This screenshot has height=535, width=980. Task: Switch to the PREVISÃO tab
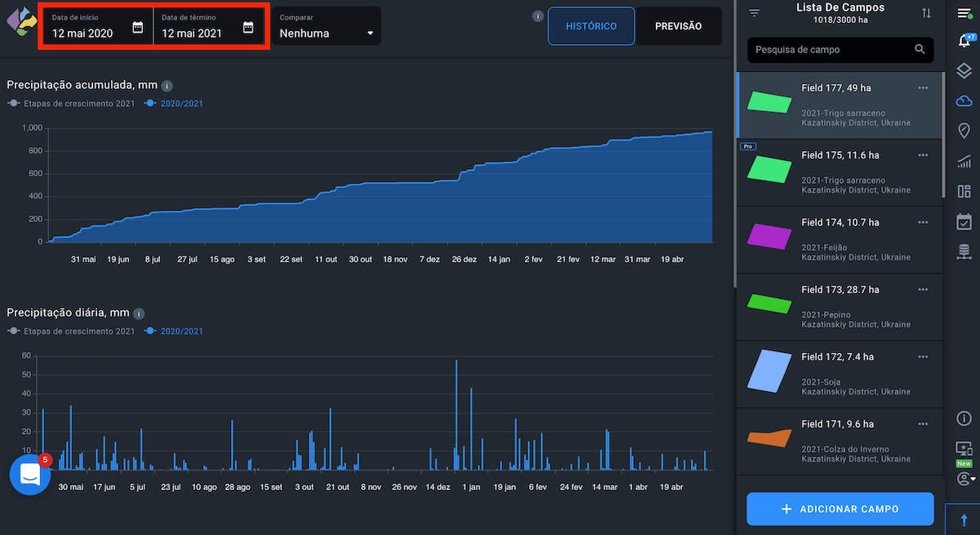click(678, 26)
